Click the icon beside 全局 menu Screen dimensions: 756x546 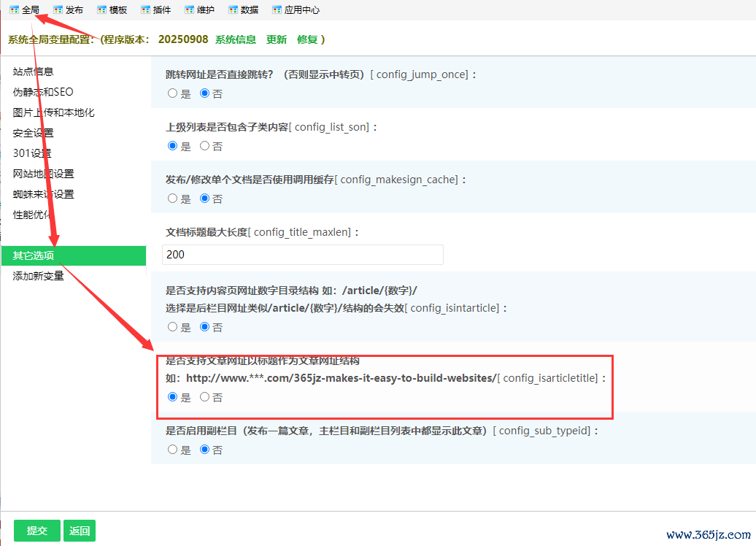pos(14,10)
